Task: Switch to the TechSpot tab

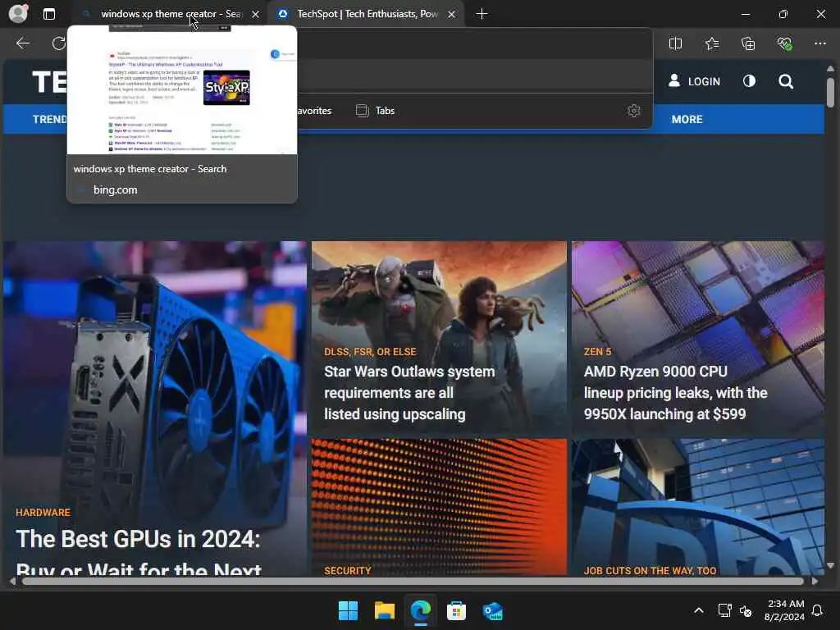Action: 367,14
